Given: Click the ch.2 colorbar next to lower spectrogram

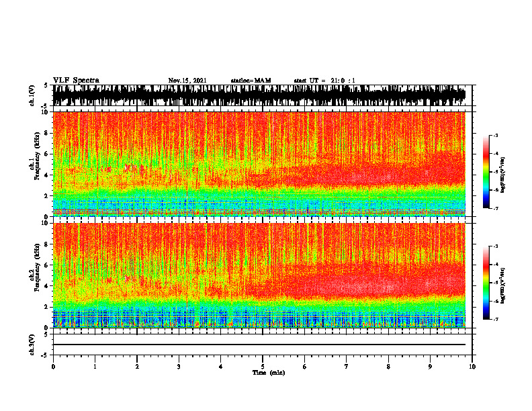Looking at the screenshot, I should coord(486,283).
